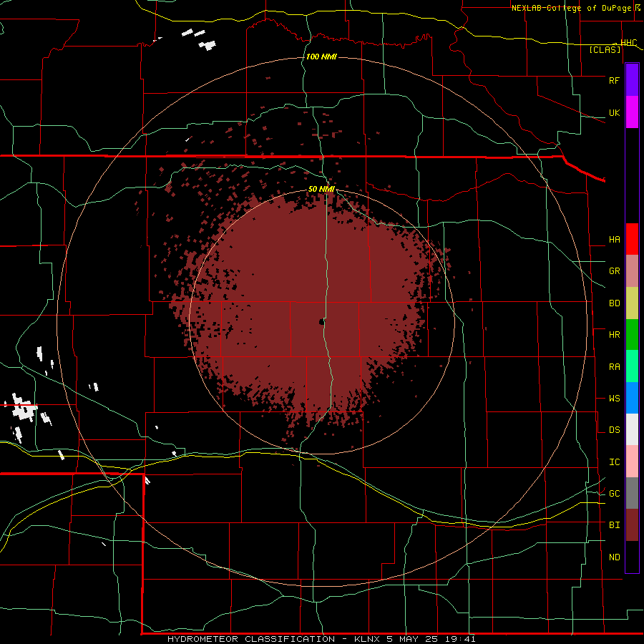The height and width of the screenshot is (644, 644).
Task: Pick the RA light green legend swatch
Action: pos(632,366)
